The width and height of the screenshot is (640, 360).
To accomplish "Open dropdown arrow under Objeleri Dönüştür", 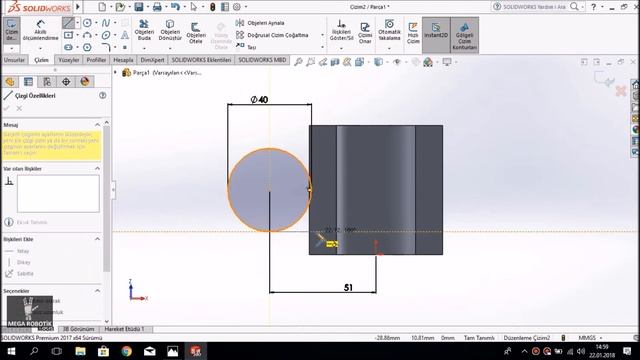I will point(170,49).
